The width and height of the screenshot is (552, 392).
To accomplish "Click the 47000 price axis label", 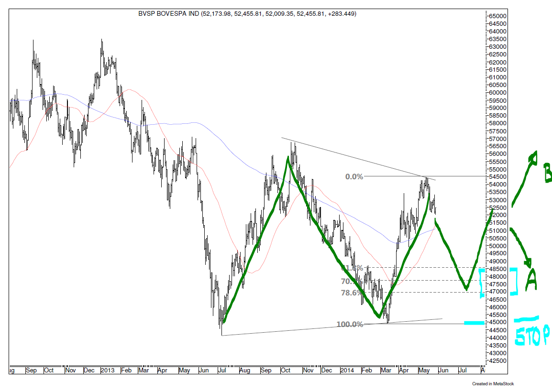I will (x=498, y=292).
